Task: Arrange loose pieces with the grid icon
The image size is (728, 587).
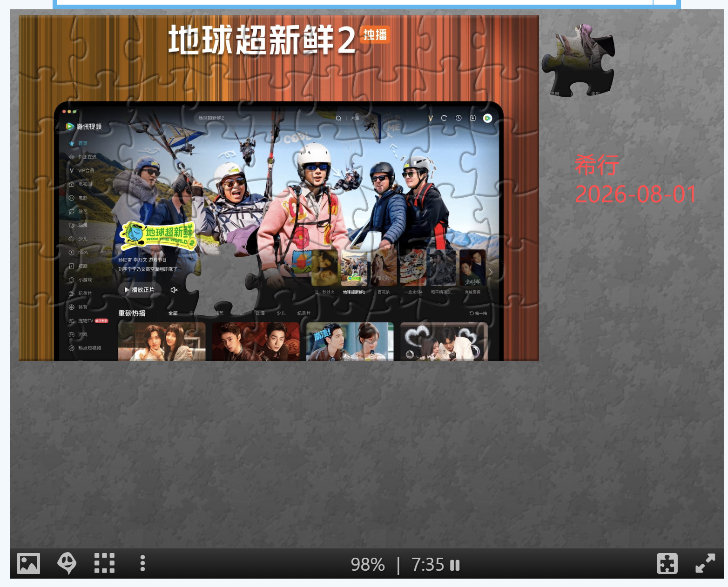Action: point(104,563)
